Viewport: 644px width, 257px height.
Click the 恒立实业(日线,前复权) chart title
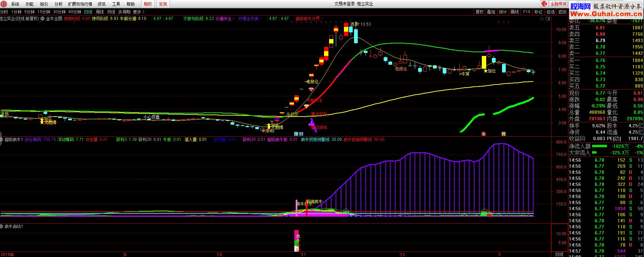(20, 19)
